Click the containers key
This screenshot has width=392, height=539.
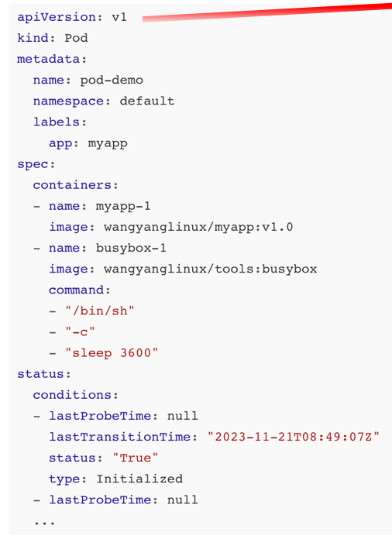(x=73, y=185)
